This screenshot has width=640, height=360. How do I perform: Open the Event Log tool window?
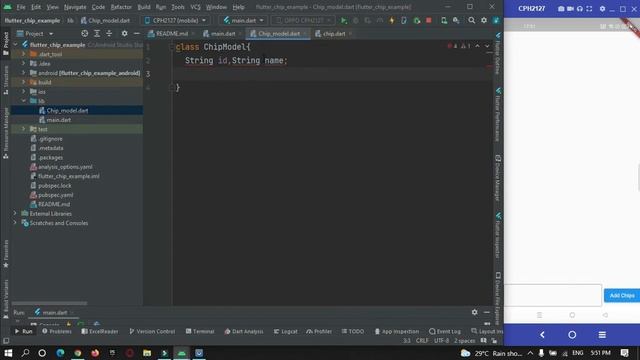pyautogui.click(x=445, y=331)
